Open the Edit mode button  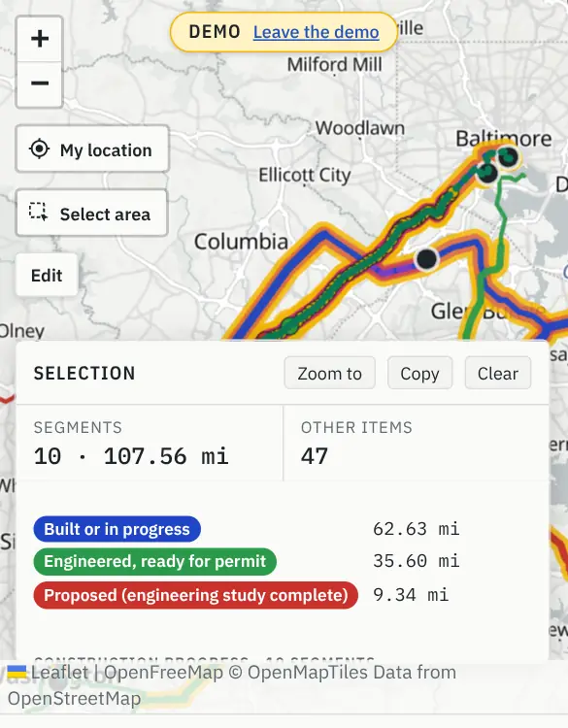click(47, 276)
